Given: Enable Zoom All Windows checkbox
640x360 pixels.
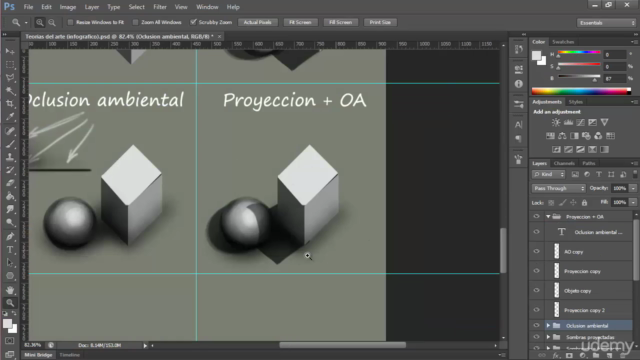Looking at the screenshot, I should [135, 22].
